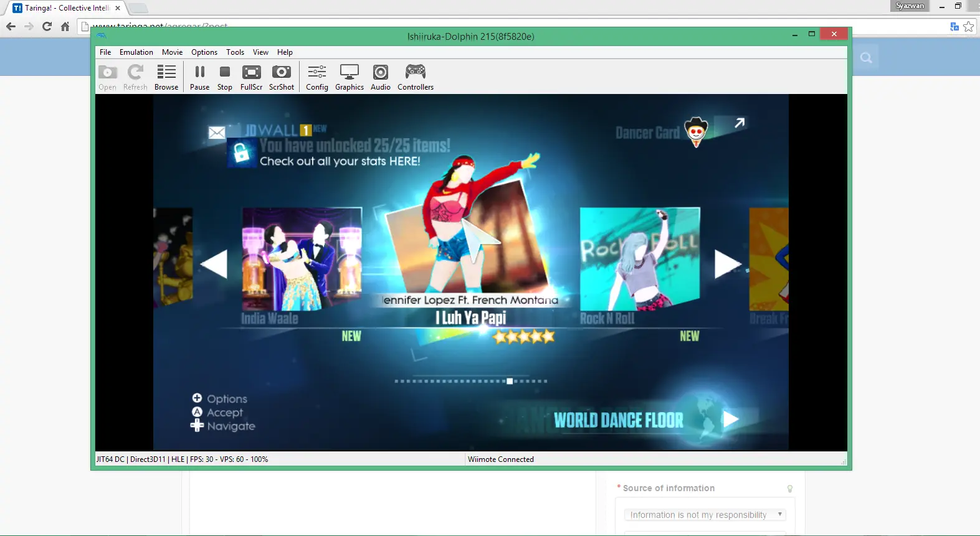Open a game file with Open toolbar icon
This screenshot has height=536, width=980.
107,78
